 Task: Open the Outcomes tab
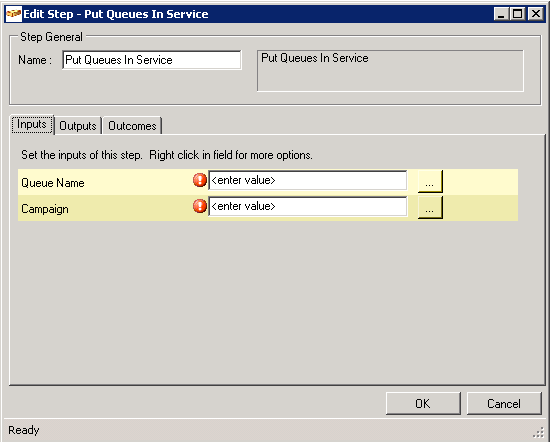point(132,126)
